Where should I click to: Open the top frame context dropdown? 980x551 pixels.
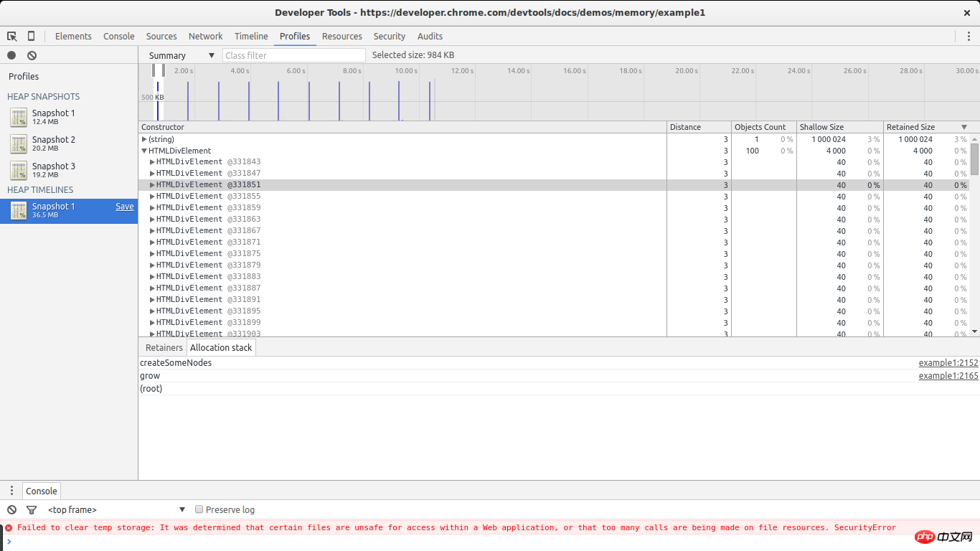click(x=116, y=509)
